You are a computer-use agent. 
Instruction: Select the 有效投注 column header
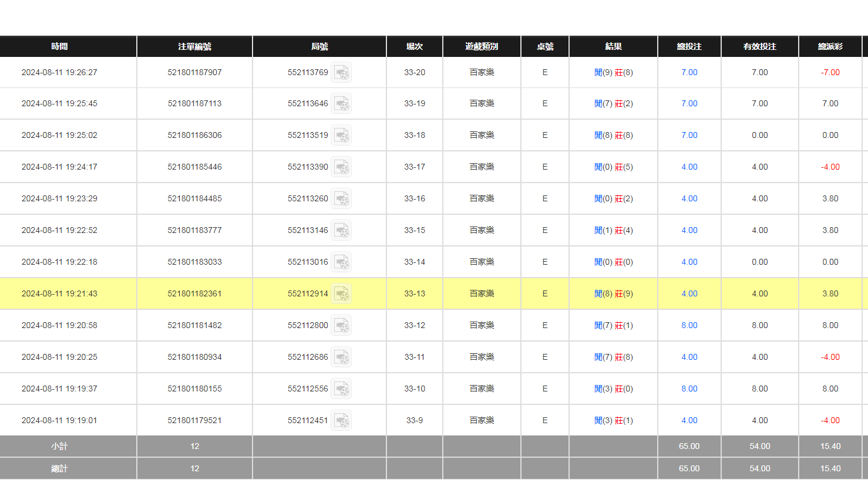pos(759,46)
